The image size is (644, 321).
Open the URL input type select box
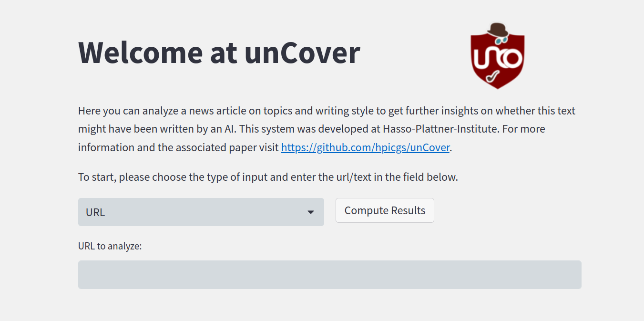[x=201, y=212]
